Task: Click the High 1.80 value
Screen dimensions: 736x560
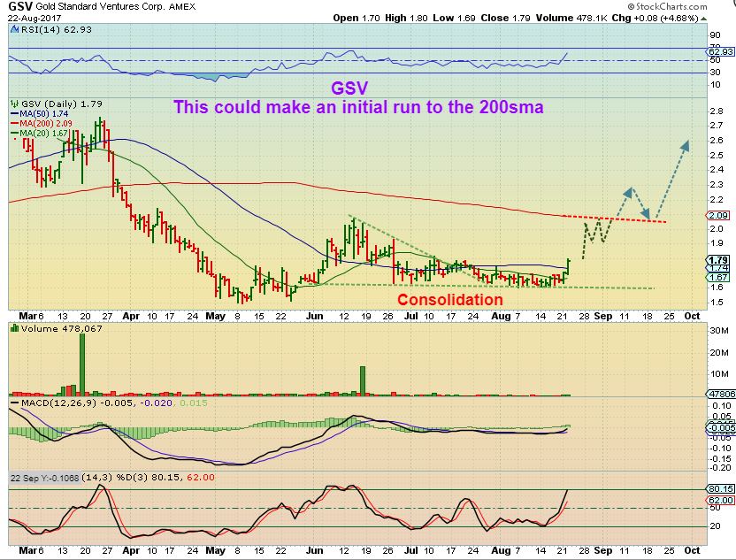Action: coord(407,19)
